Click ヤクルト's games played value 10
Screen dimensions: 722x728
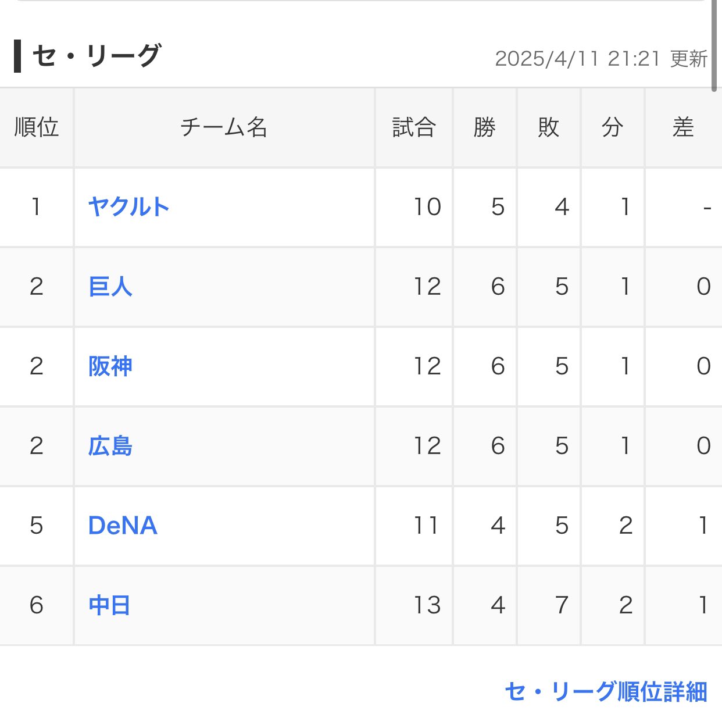(427, 207)
